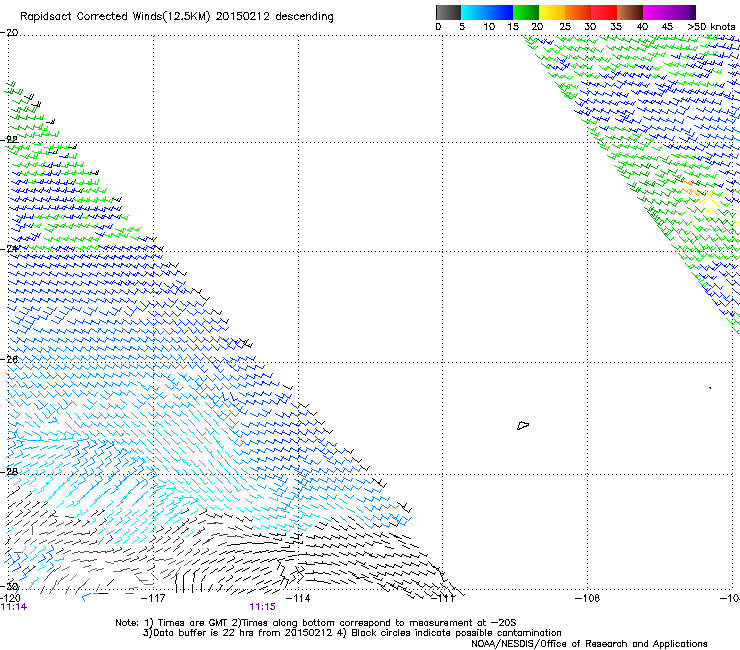Click the NOAA/NESDIS credit text
The width and height of the screenshot is (740, 650).
589,644
